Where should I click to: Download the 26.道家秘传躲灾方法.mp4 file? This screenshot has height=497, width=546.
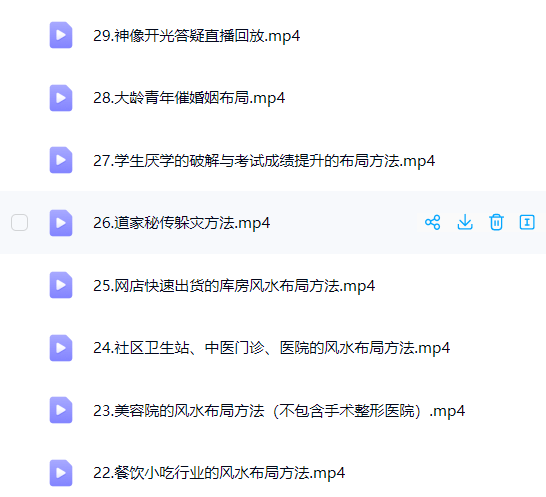click(x=465, y=223)
